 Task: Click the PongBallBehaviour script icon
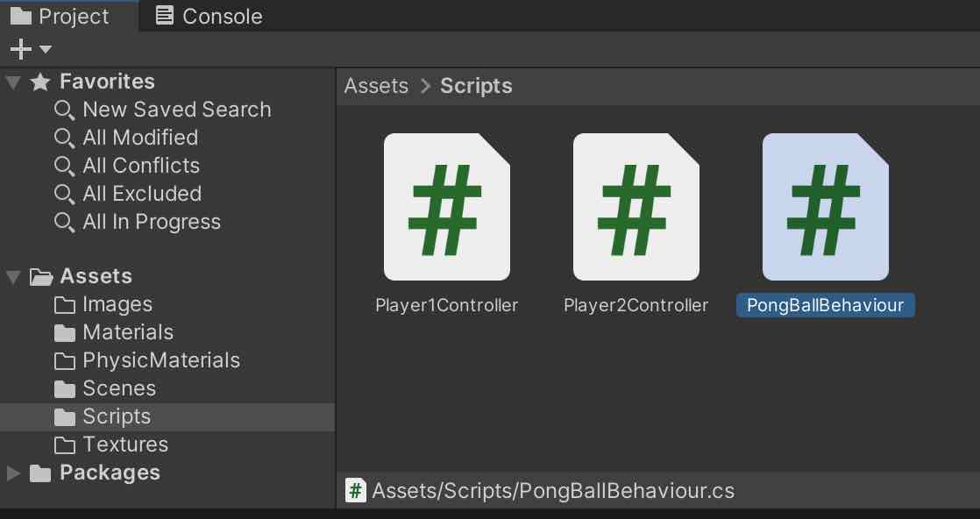pyautogui.click(x=825, y=207)
